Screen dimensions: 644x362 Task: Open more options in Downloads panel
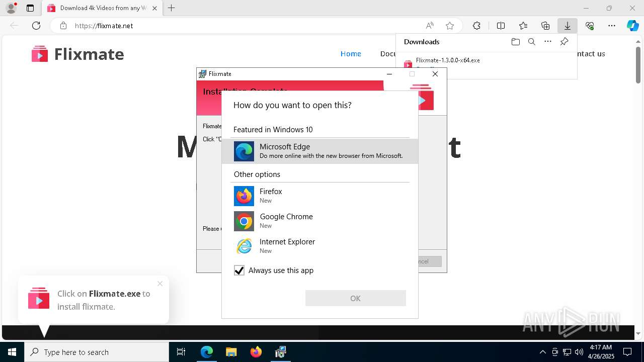(548, 42)
